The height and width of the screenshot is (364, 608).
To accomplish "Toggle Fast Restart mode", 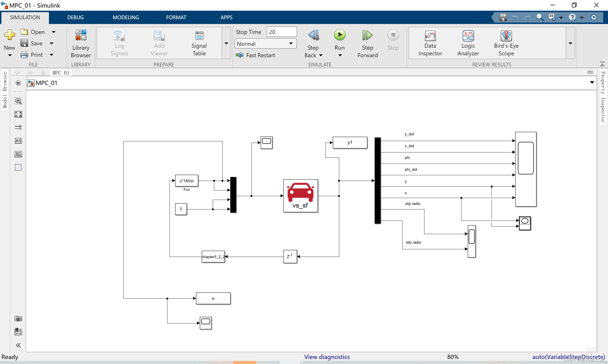I will tap(255, 55).
